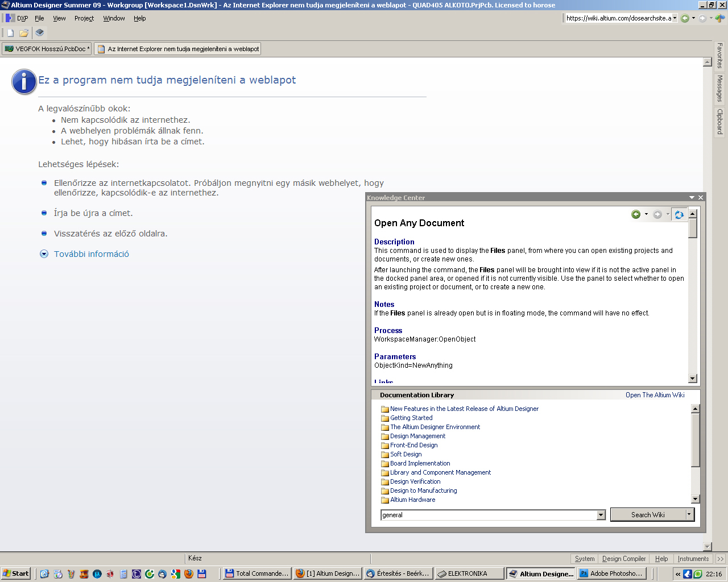Click the home signpost icon at top right
728x582 pixels.
point(720,18)
